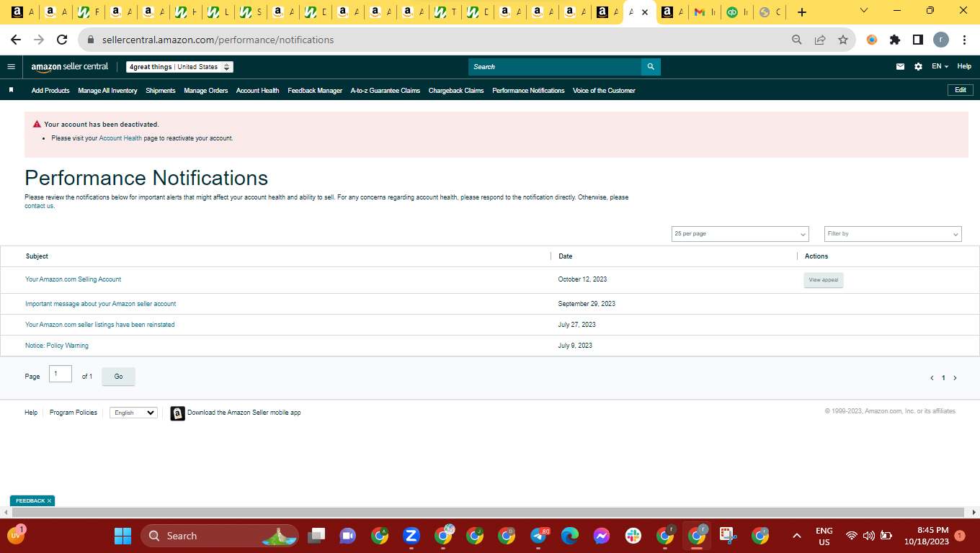Click the contact us link
This screenshot has height=553, width=980.
tap(40, 206)
